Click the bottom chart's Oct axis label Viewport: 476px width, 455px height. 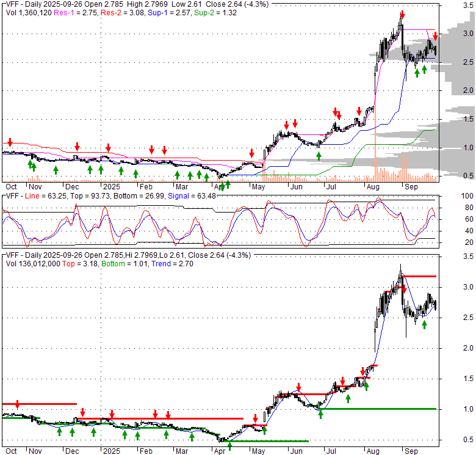coord(11,451)
